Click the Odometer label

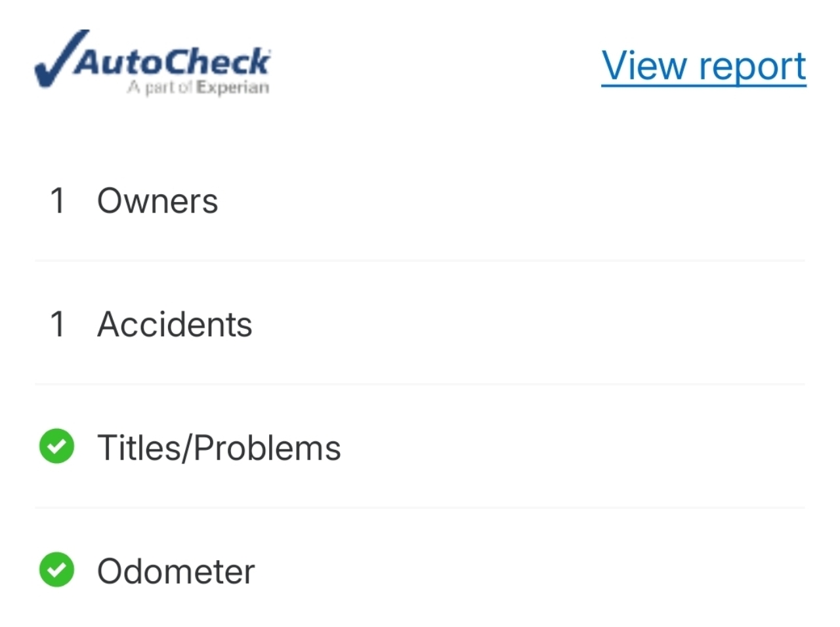click(176, 571)
